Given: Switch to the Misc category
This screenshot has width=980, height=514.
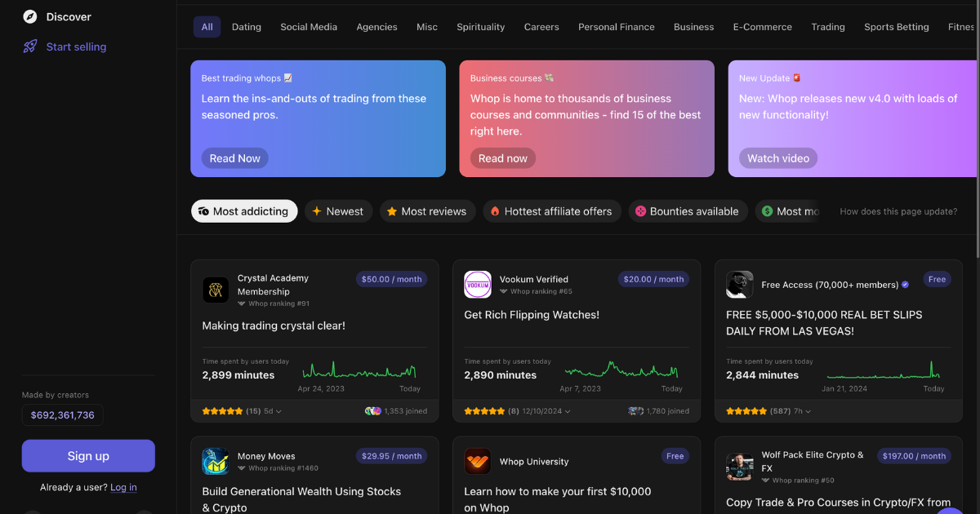Looking at the screenshot, I should pyautogui.click(x=427, y=27).
